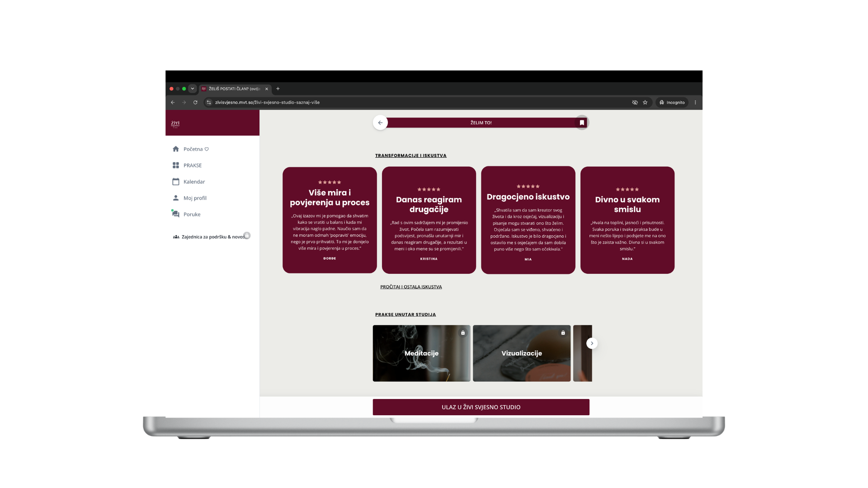Expand the tab search dropdown arrow
Image resolution: width=868 pixels, height=488 pixels.
[193, 89]
